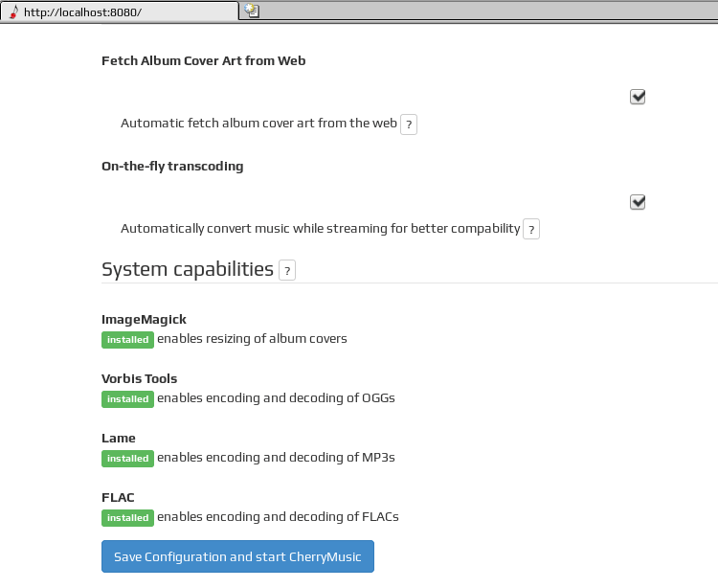The height and width of the screenshot is (588, 718).
Task: Click the Vorbis Tools installed badge
Action: (x=127, y=399)
